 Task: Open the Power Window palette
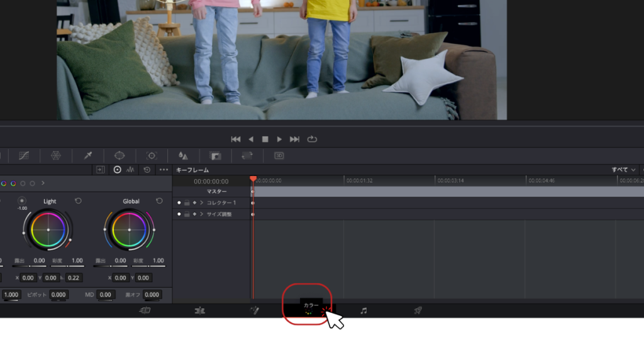coord(119,155)
